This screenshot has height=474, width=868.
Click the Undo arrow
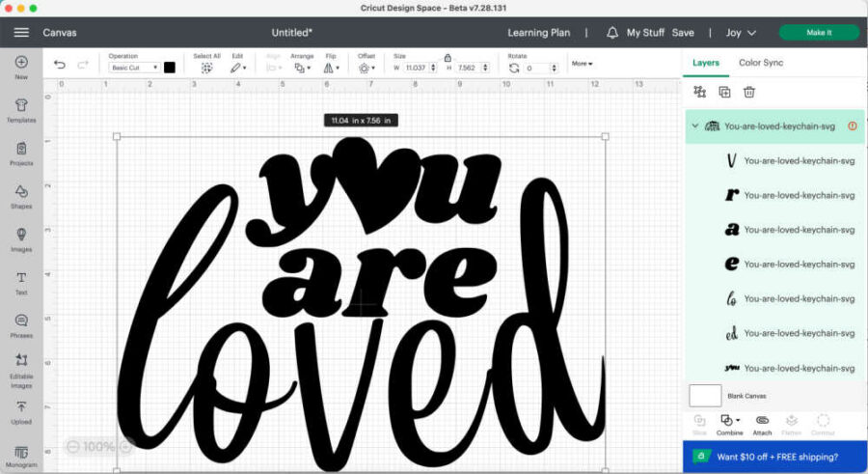[x=60, y=66]
